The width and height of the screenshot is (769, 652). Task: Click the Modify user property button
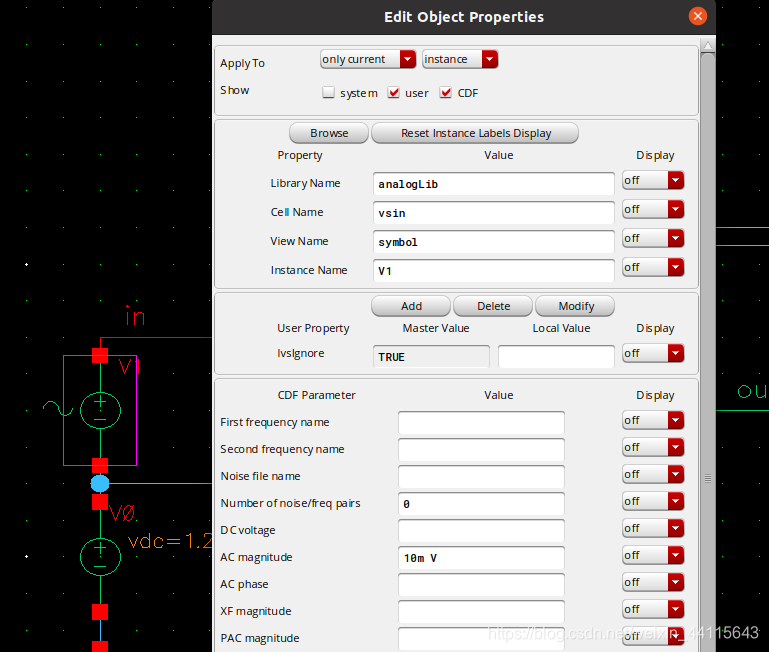coord(575,306)
